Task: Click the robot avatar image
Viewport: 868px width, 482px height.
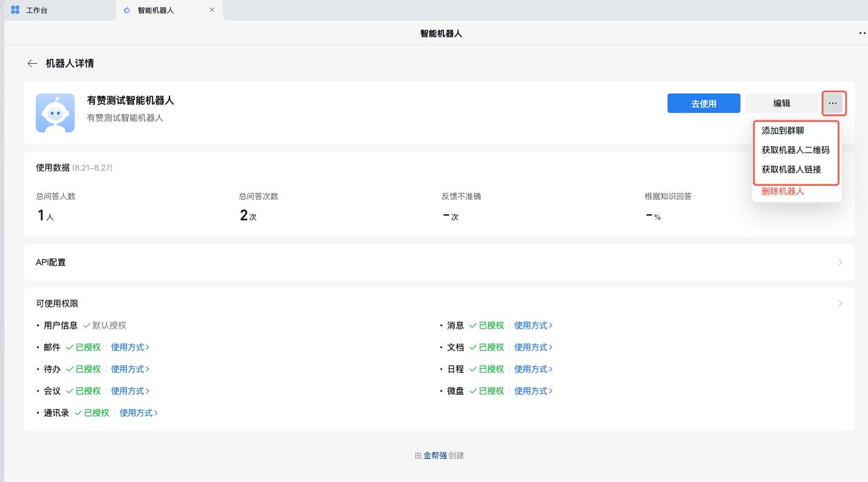Action: (x=55, y=113)
